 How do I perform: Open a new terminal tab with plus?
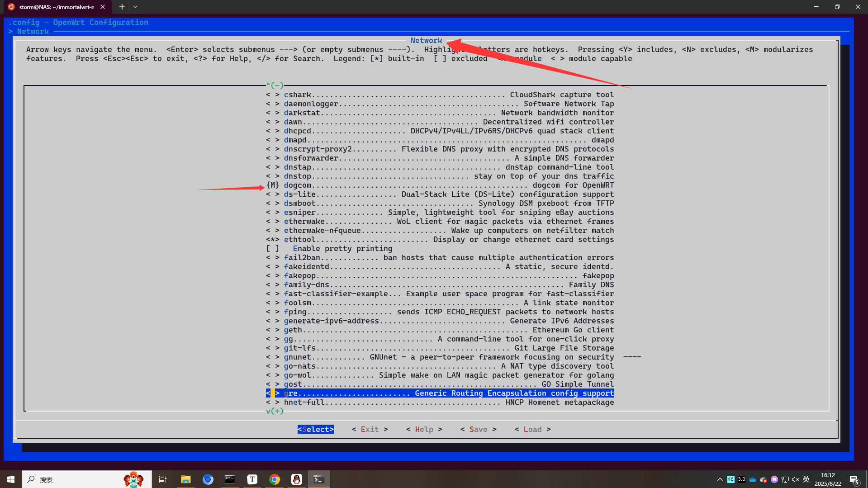click(122, 7)
